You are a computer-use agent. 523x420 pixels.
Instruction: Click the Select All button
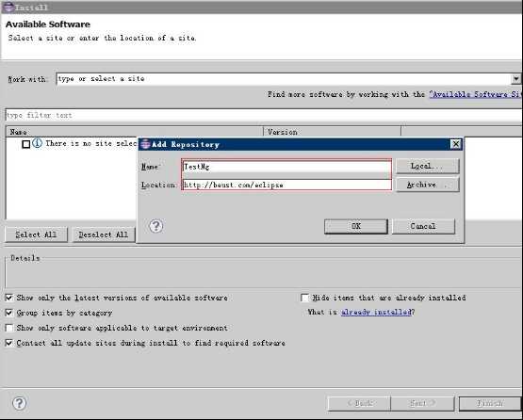[36, 234]
